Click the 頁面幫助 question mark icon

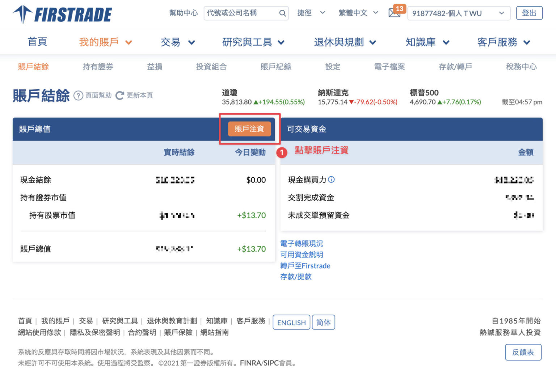(79, 96)
